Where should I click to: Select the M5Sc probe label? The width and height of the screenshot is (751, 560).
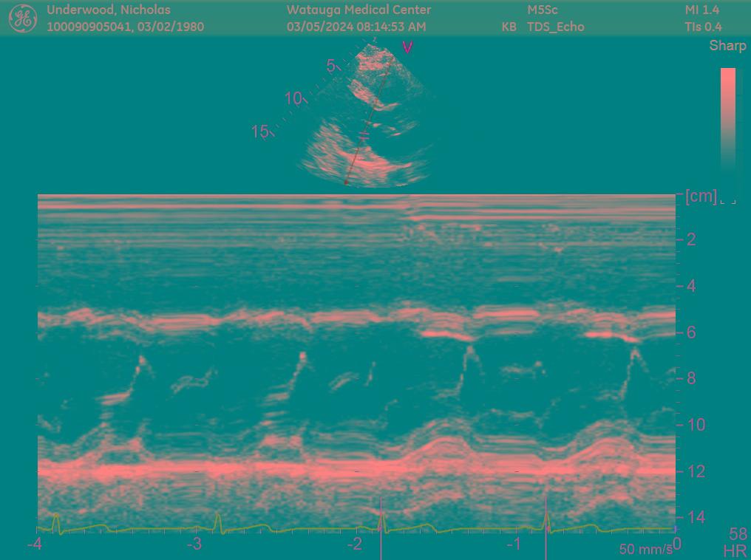point(543,10)
